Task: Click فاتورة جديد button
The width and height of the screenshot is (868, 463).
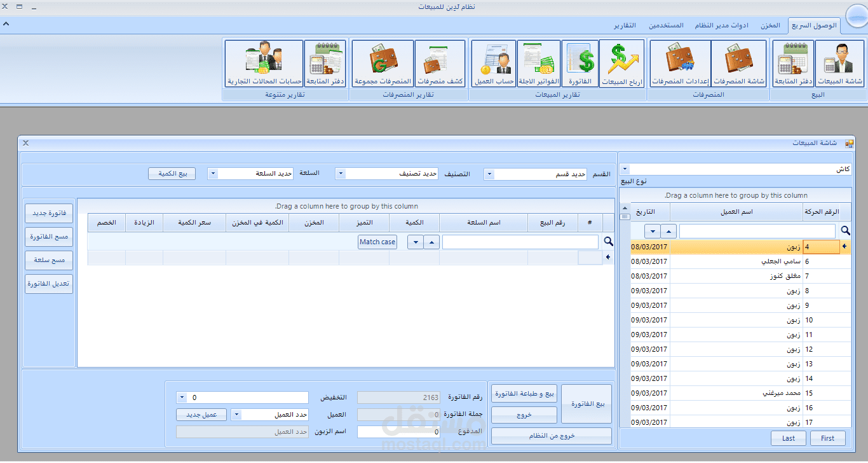Action: tap(49, 213)
